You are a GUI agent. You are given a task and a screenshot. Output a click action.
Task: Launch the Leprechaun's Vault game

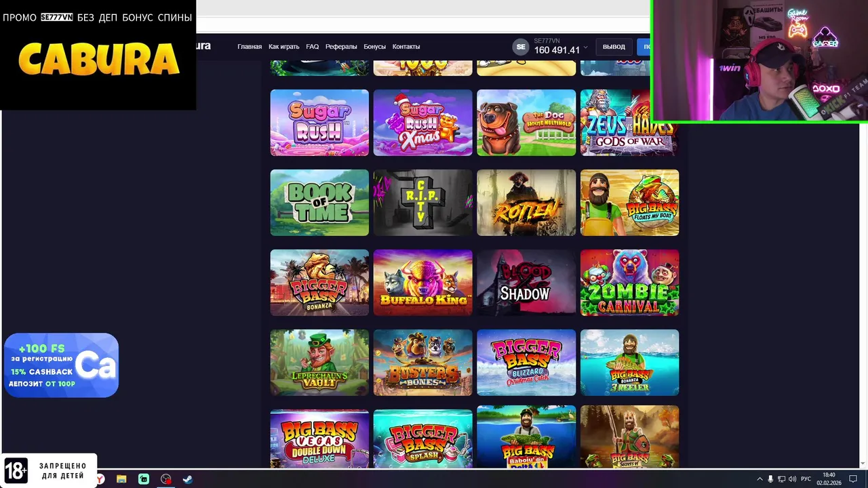(319, 363)
